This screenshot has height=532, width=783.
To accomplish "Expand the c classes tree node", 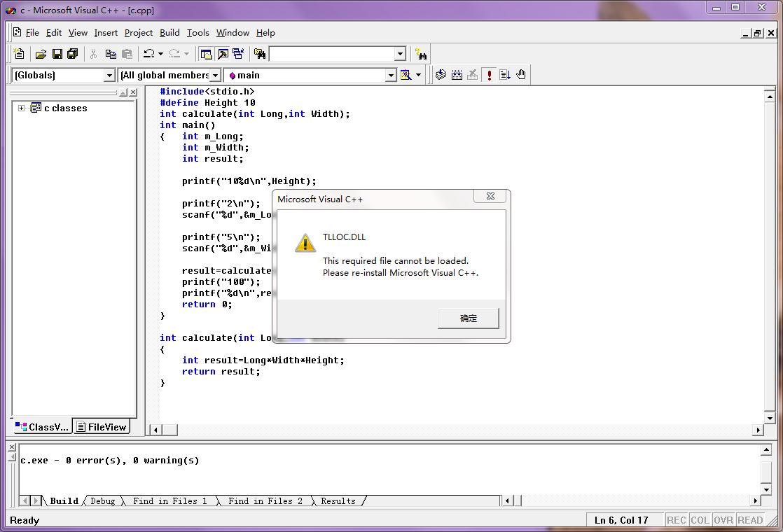I will tap(21, 108).
